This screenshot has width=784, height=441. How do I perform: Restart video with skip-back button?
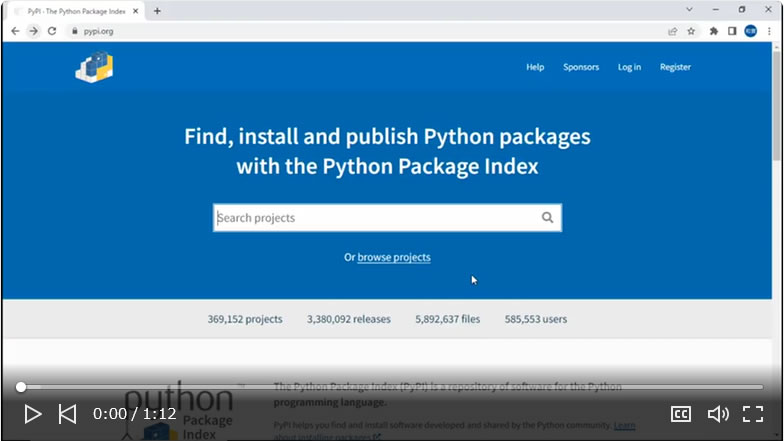coord(68,414)
